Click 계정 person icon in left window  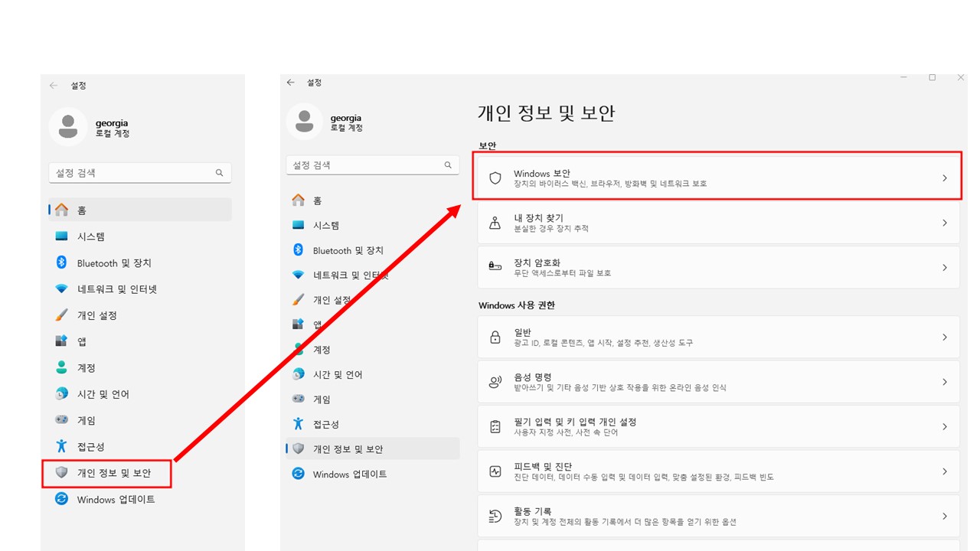point(62,367)
